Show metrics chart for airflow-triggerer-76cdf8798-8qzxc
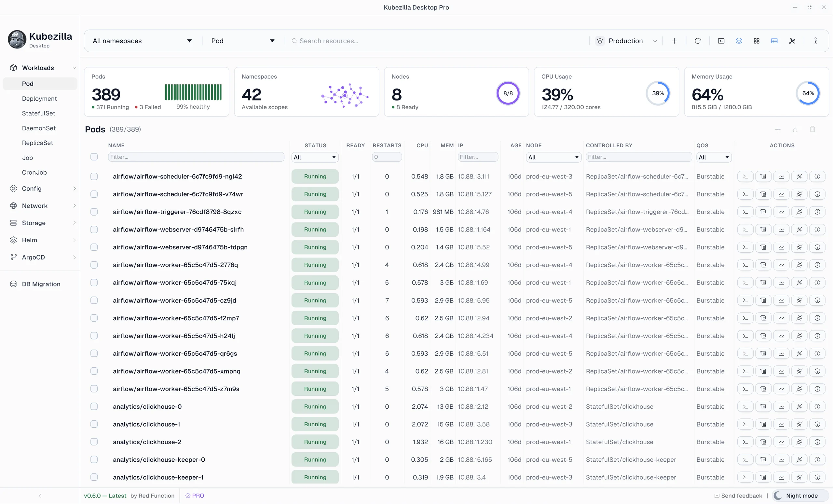 (x=781, y=212)
